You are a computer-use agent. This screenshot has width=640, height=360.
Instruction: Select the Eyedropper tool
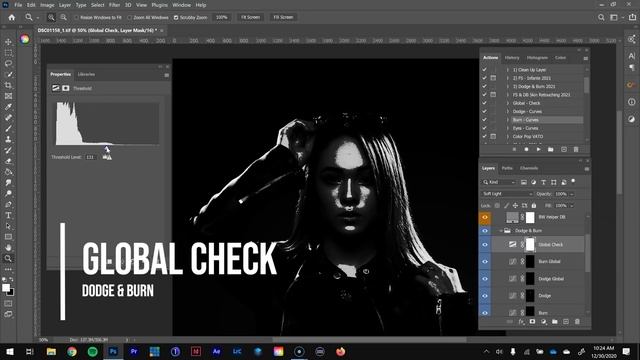[8, 107]
